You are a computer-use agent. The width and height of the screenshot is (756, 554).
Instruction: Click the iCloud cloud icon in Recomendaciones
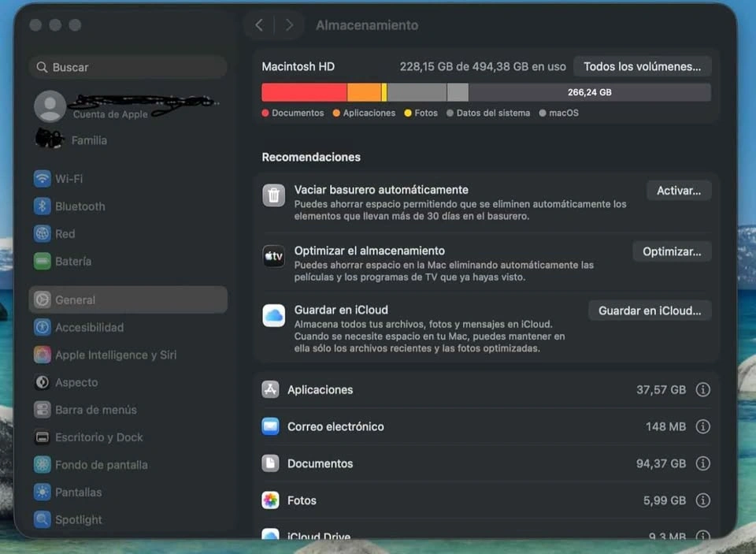273,315
